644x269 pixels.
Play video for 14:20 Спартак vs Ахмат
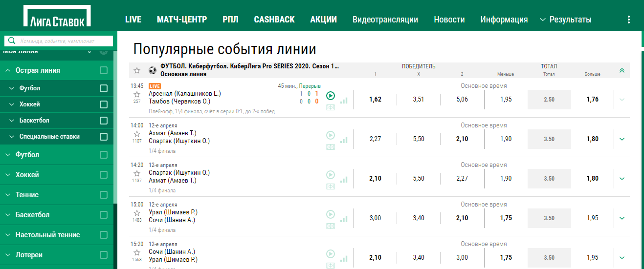click(331, 175)
